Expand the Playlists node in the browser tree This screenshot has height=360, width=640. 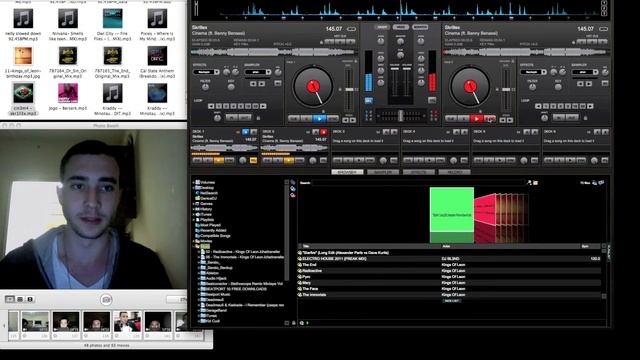point(193,220)
